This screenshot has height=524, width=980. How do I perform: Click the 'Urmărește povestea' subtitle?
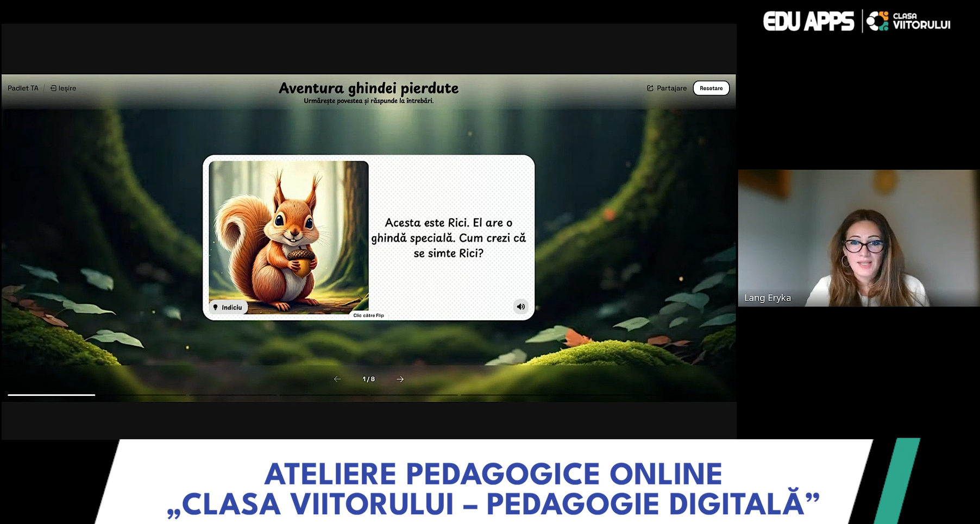click(x=368, y=101)
